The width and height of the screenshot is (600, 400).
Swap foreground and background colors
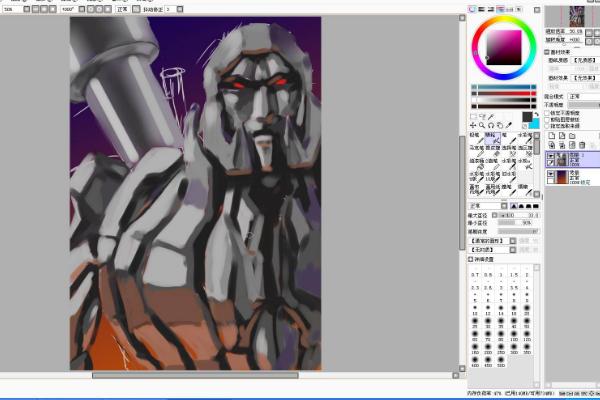(x=537, y=114)
